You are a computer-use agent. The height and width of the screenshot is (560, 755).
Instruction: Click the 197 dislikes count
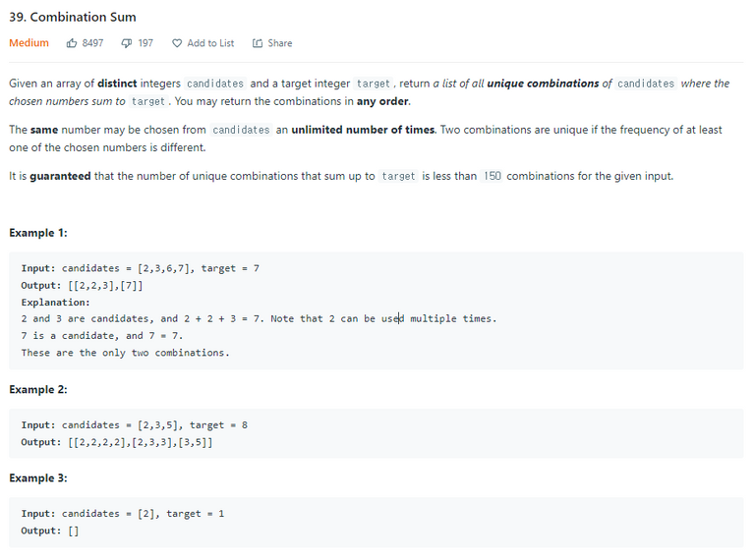point(145,43)
